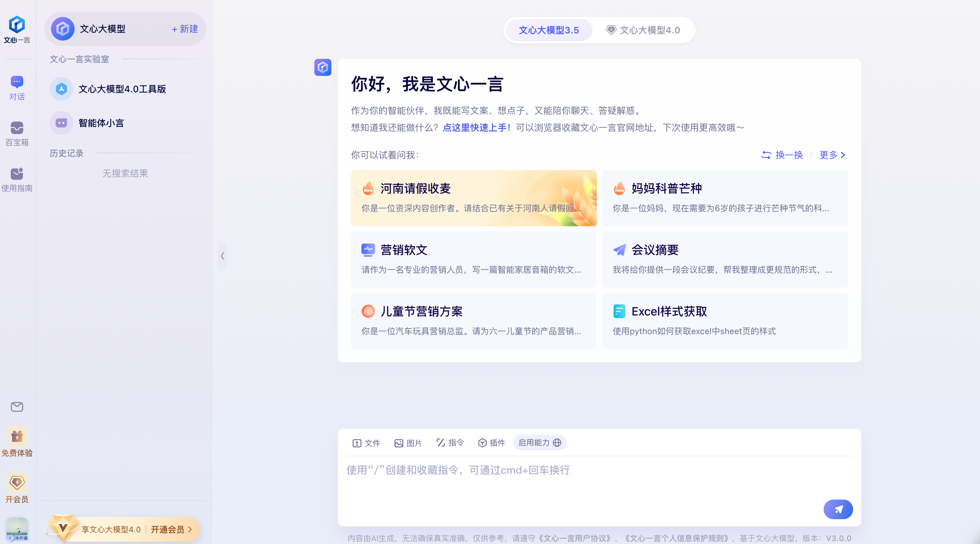Screen dimensions: 980x544
Task: Click the mail envelope icon in sidebar
Action: [x=17, y=407]
